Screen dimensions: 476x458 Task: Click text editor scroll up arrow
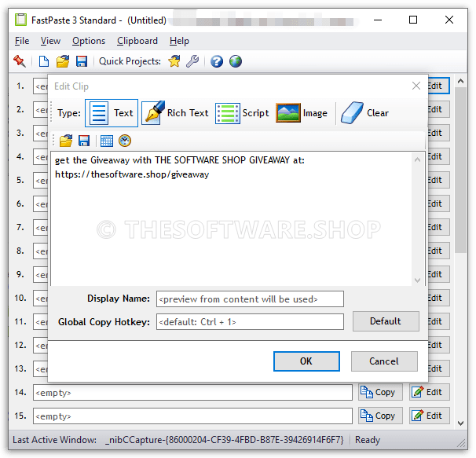coord(418,159)
